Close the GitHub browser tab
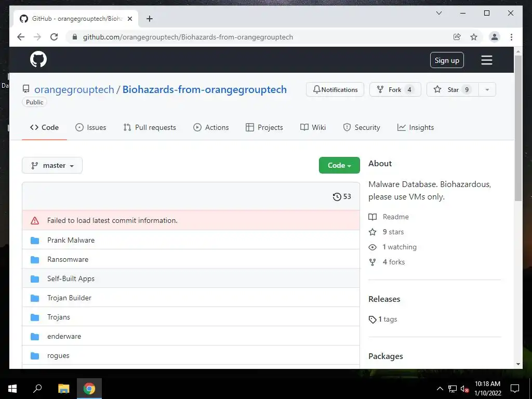Image resolution: width=532 pixels, height=399 pixels. point(129,19)
